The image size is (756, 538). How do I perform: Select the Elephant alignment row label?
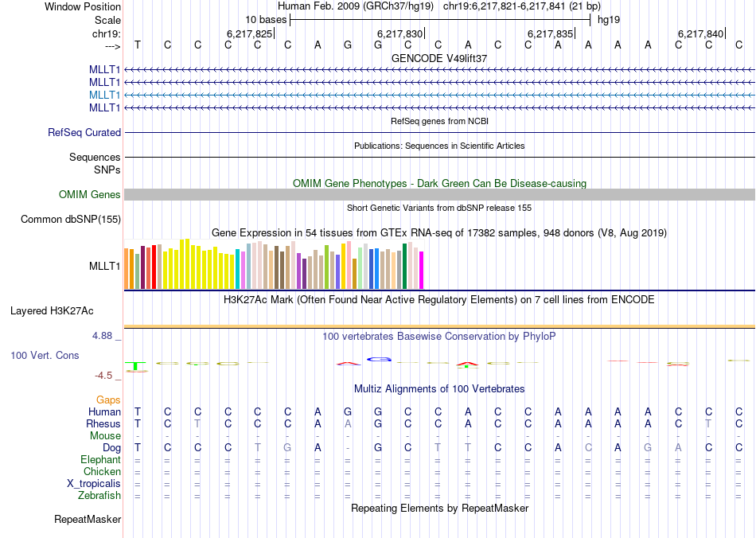coord(100,460)
